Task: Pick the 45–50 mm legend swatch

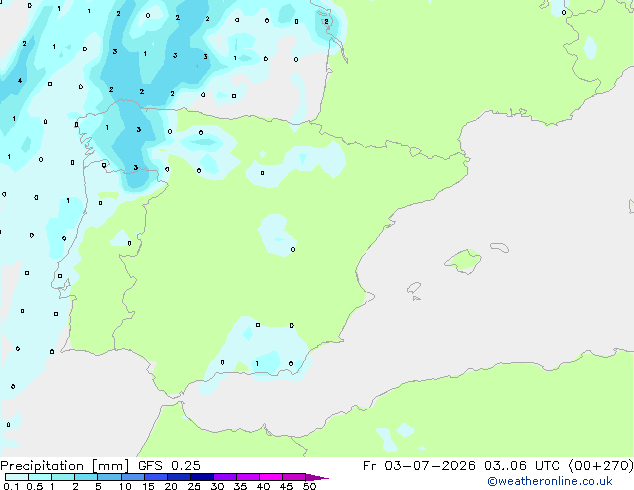Action: click(294, 477)
